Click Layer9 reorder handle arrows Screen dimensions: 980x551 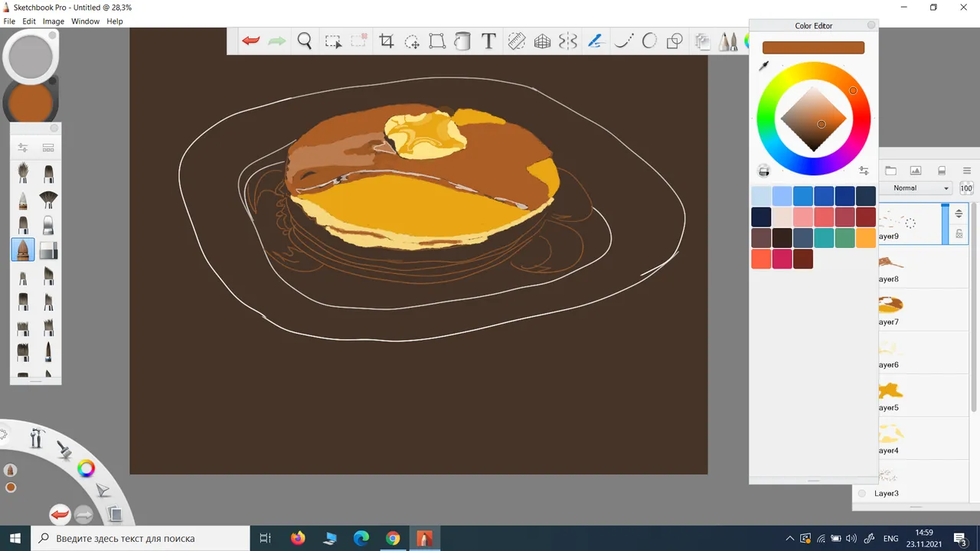[959, 214]
